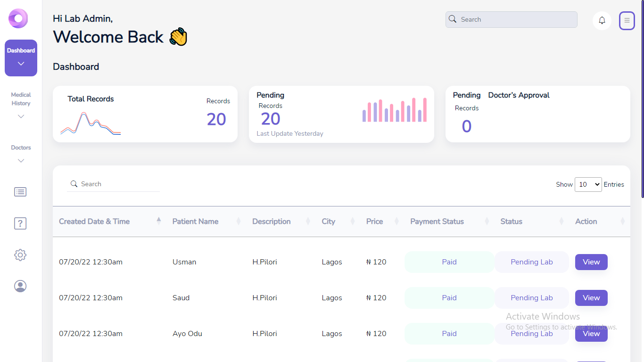Open the settings gear icon
This screenshot has height=362, width=644.
(x=20, y=255)
